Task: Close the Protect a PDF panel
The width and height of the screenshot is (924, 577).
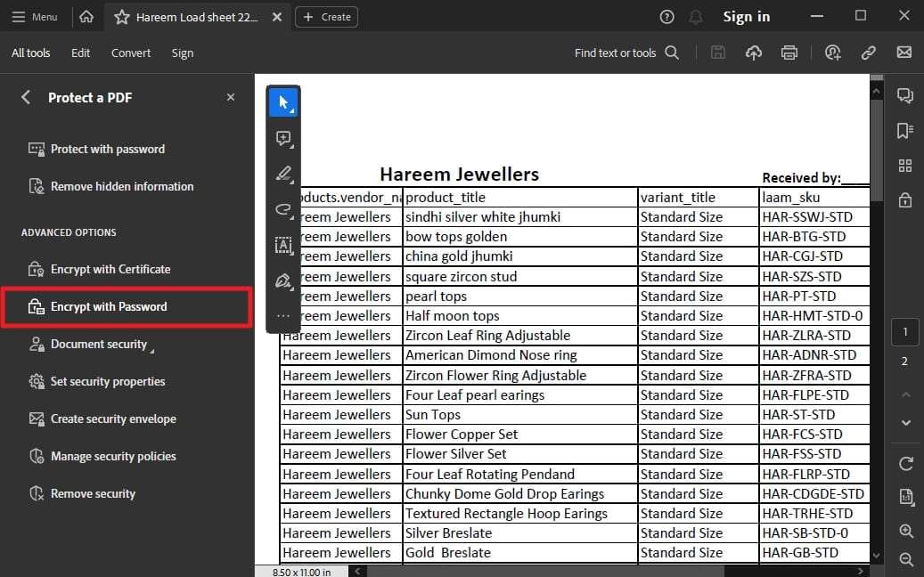Action: click(231, 97)
